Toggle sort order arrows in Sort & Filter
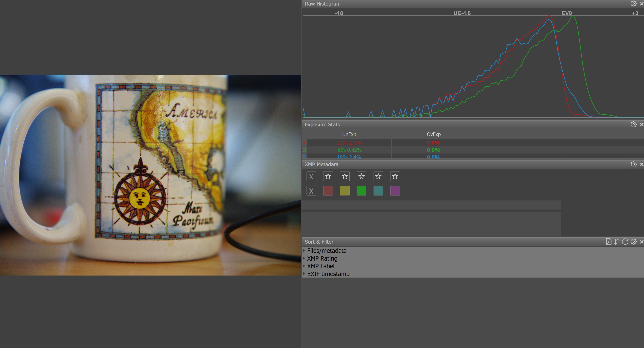644x348 pixels. (x=617, y=242)
